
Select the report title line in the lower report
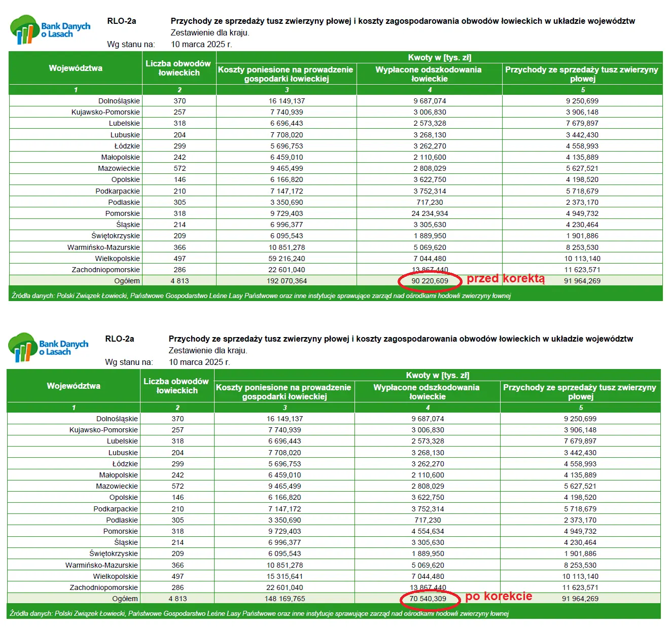coord(401,339)
